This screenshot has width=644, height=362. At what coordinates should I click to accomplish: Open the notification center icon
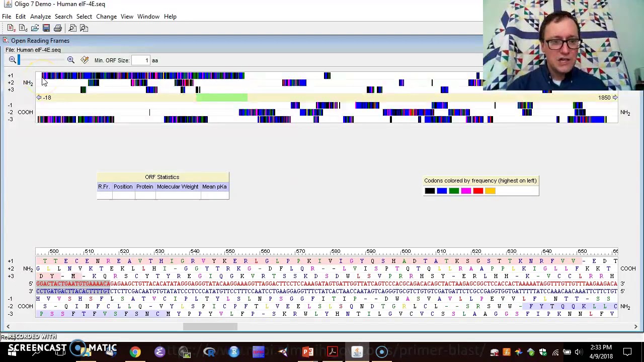coord(627,352)
